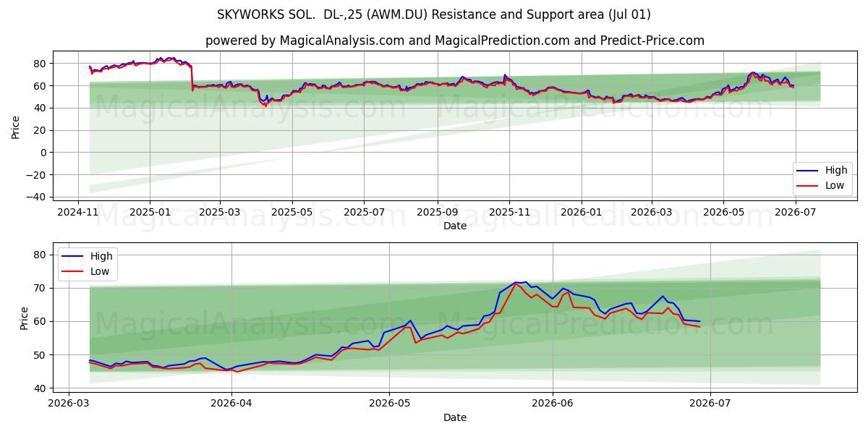Viewport: 868px width, 434px height.
Task: Click the '2025-03' tick label on the top chart axis
Action: [x=220, y=213]
